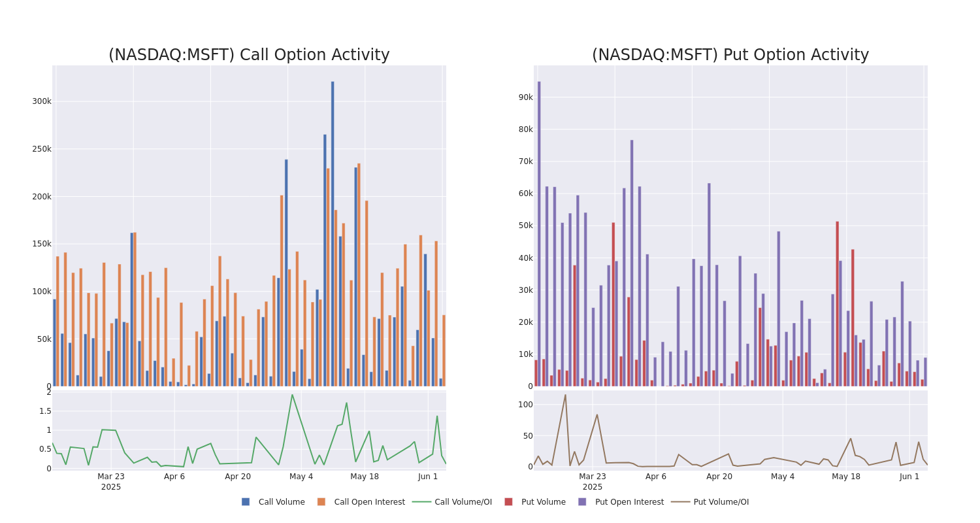
Task: Click the Put Volume/OI brown line legend marker
Action: pos(680,502)
